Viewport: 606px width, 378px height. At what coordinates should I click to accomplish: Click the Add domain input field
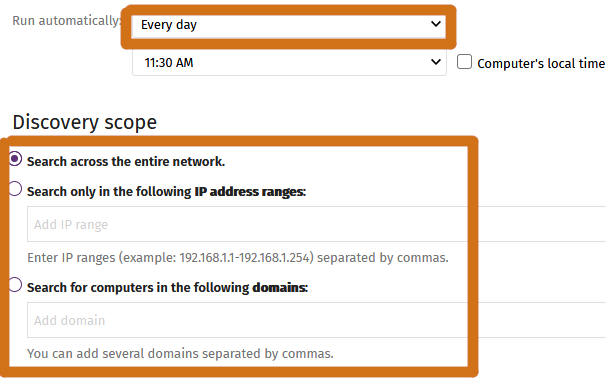[x=317, y=320]
